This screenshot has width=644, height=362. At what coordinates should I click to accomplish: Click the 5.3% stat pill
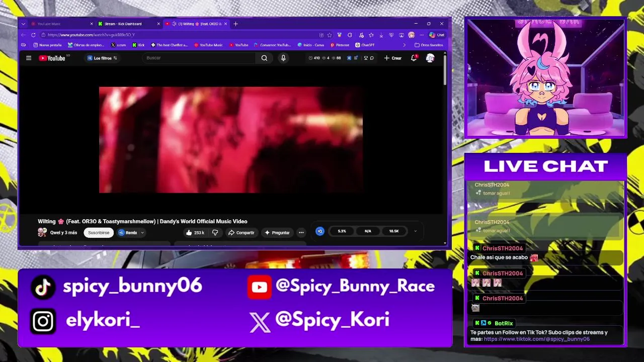pyautogui.click(x=342, y=231)
